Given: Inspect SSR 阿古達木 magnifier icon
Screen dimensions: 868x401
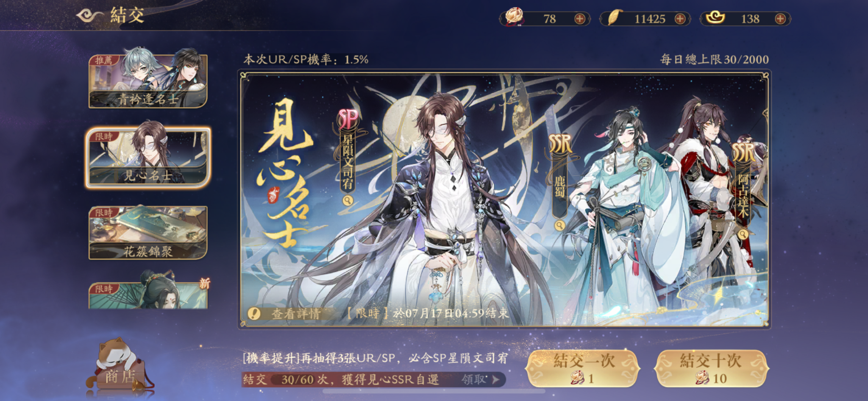Looking at the screenshot, I should coord(743,234).
